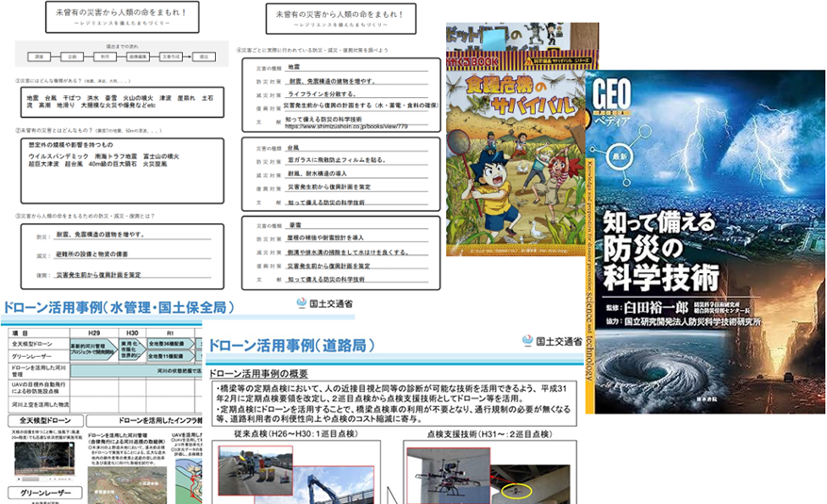Open the 知って備える防災の科学技術 book cover
This screenshot has width=827, height=504.
coord(705,241)
